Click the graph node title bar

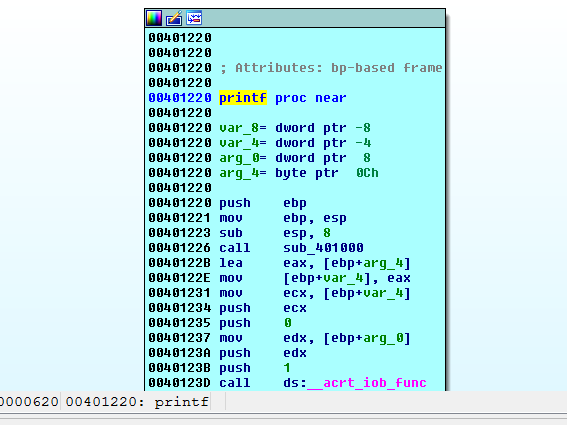pyautogui.click(x=295, y=18)
